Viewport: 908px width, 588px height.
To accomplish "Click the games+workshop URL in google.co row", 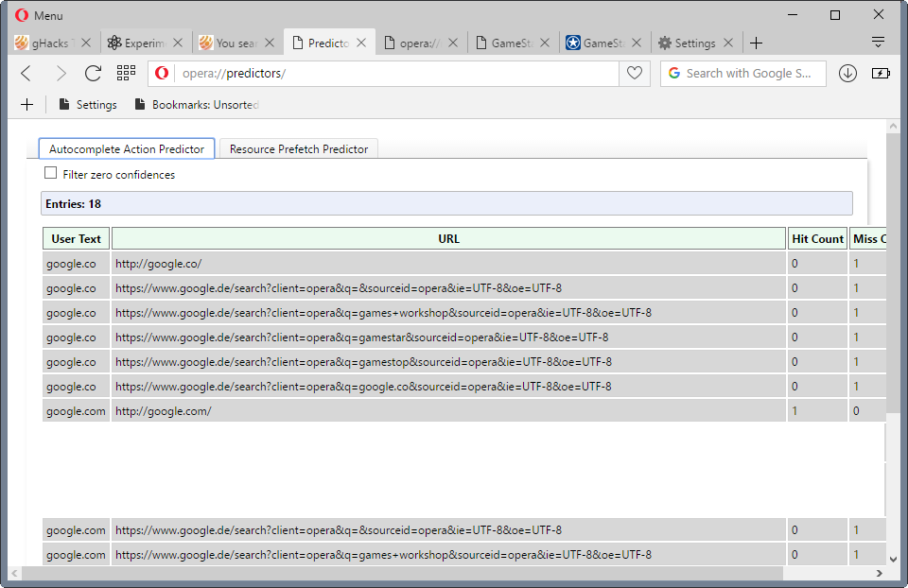I will pyautogui.click(x=448, y=313).
